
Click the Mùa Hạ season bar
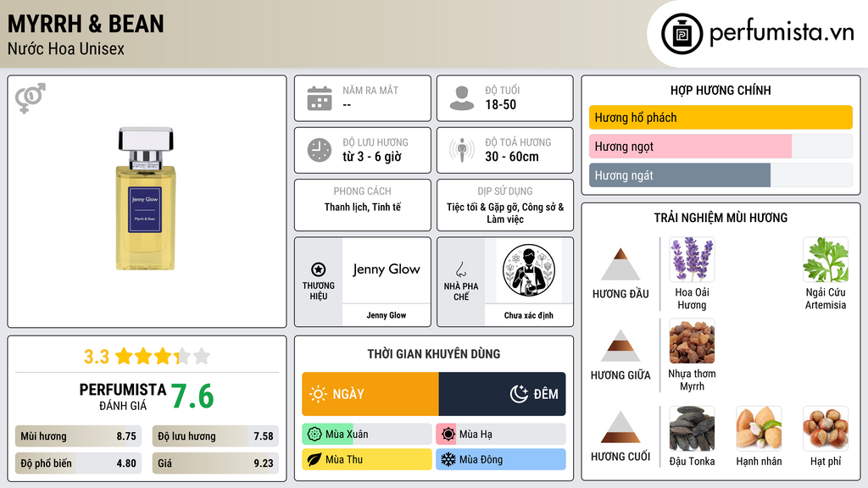point(501,435)
